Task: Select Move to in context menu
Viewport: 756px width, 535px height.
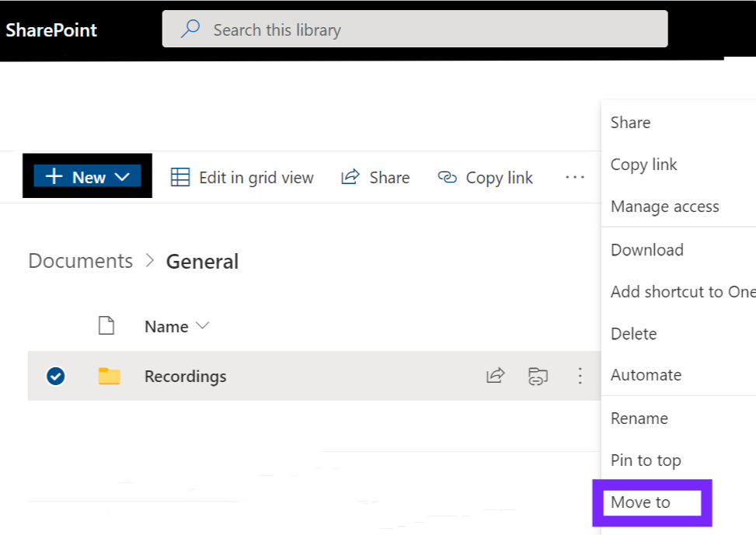Action: [x=640, y=502]
